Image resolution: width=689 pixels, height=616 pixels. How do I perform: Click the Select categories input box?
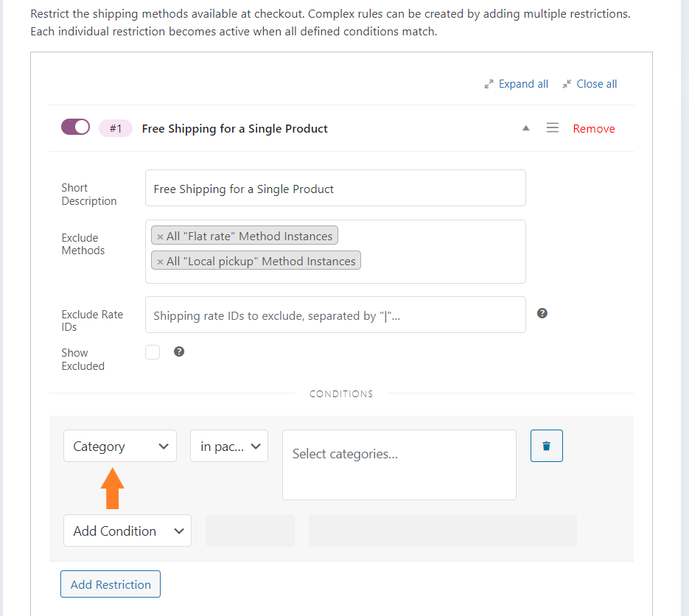399,465
